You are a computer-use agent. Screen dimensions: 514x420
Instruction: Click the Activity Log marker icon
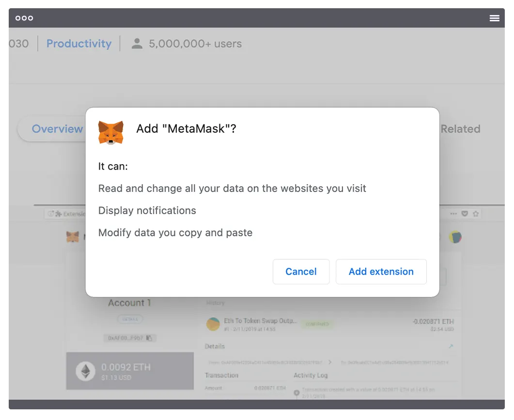296,392
